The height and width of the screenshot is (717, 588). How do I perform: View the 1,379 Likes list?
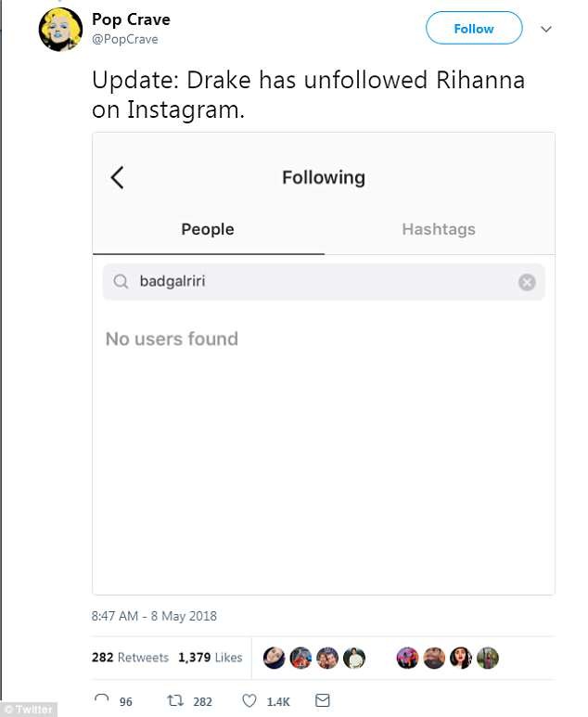(210, 658)
